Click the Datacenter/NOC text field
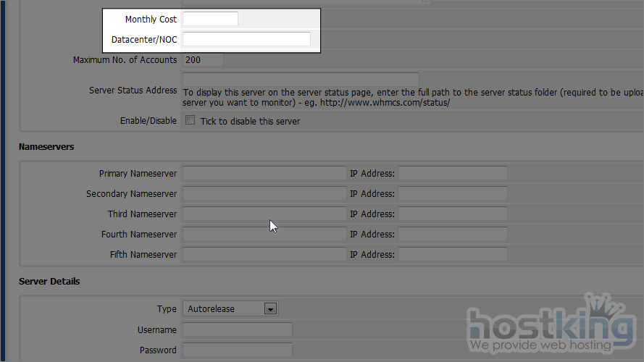 click(246, 39)
